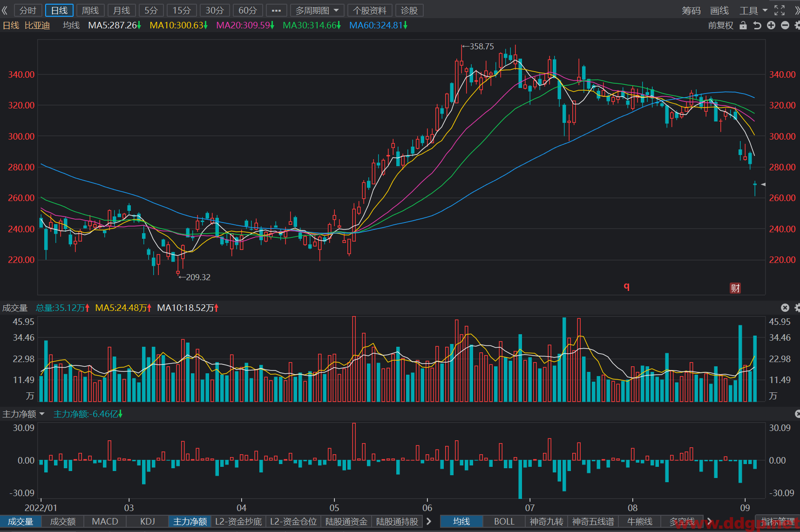The image size is (800, 532).
Task: Switch to the MACD indicator tab
Action: point(105,521)
